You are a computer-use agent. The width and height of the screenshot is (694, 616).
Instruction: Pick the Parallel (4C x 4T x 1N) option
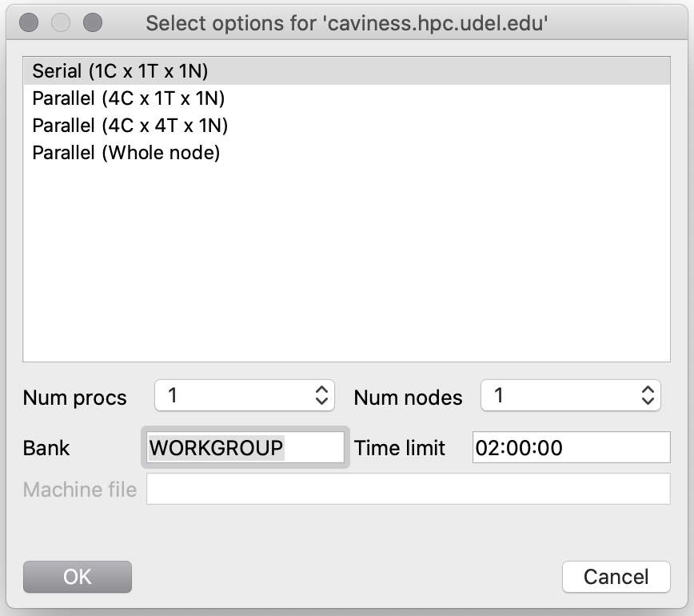coord(130,126)
